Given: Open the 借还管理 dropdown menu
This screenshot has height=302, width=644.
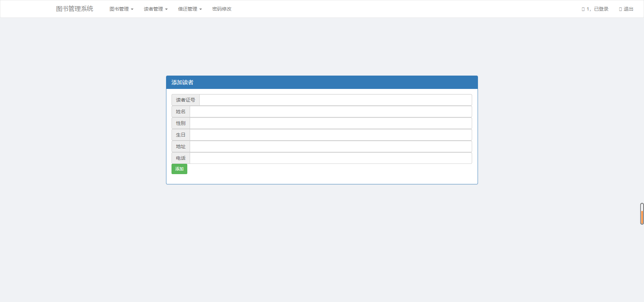Looking at the screenshot, I should pos(190,9).
